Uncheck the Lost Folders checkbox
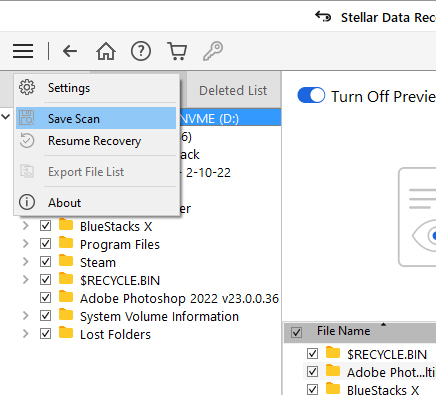436x395 pixels. (45, 334)
